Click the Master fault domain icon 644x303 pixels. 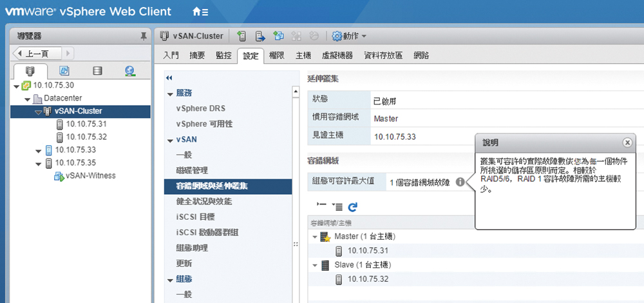(x=326, y=237)
